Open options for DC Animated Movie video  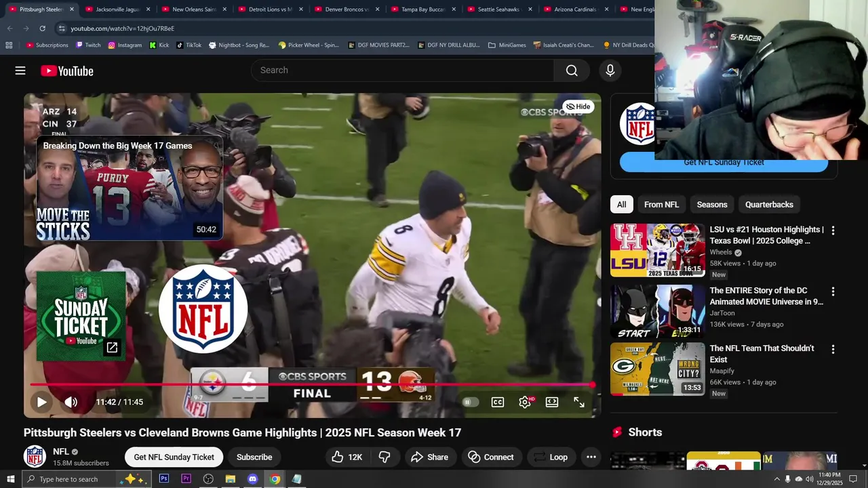[833, 291]
